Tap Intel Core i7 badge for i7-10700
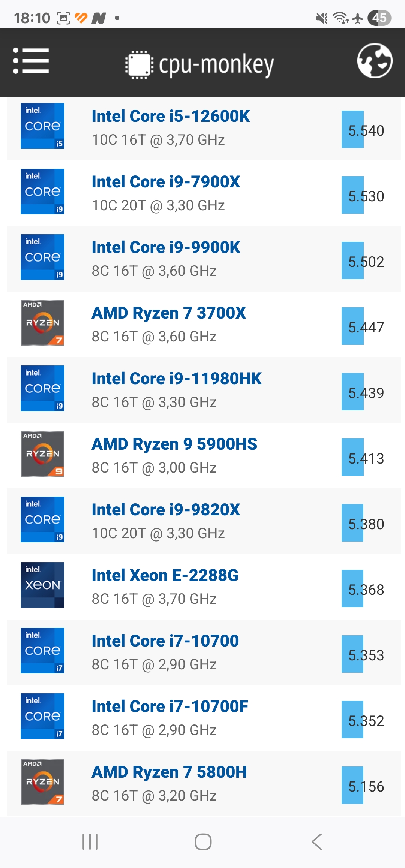The width and height of the screenshot is (405, 868). coord(42,651)
